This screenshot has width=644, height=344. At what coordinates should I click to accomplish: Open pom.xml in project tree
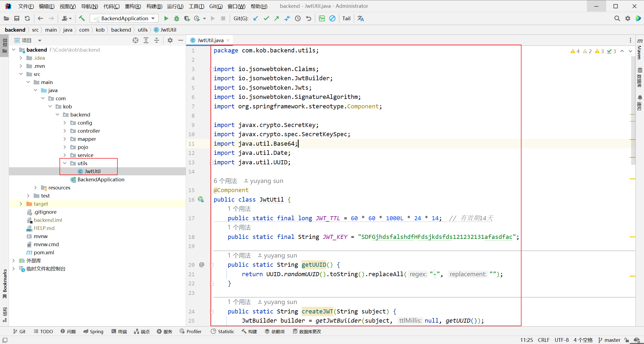pos(44,252)
